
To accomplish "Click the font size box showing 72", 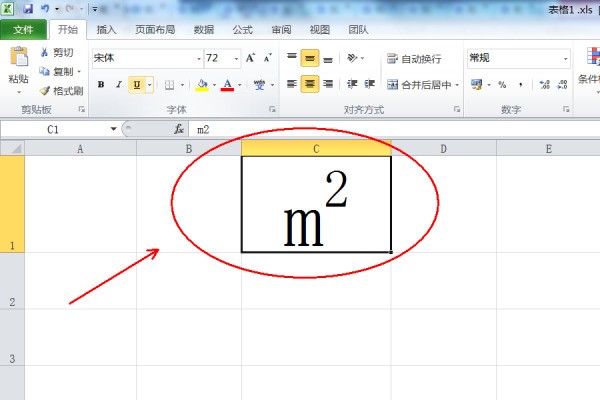I will pos(218,58).
